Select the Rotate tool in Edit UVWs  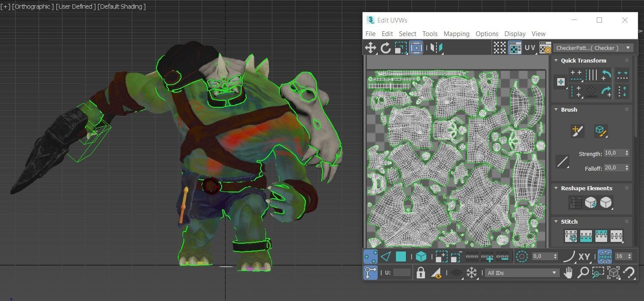click(x=386, y=48)
